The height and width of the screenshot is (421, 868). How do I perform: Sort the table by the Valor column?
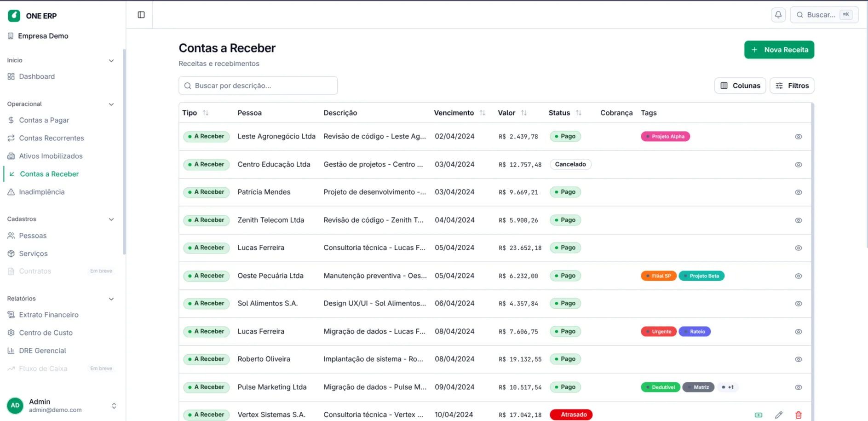click(x=523, y=113)
